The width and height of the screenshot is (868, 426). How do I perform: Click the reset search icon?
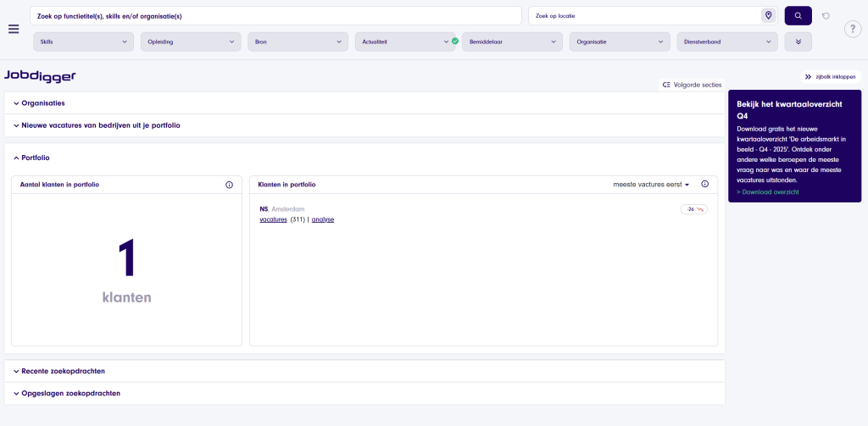click(826, 15)
